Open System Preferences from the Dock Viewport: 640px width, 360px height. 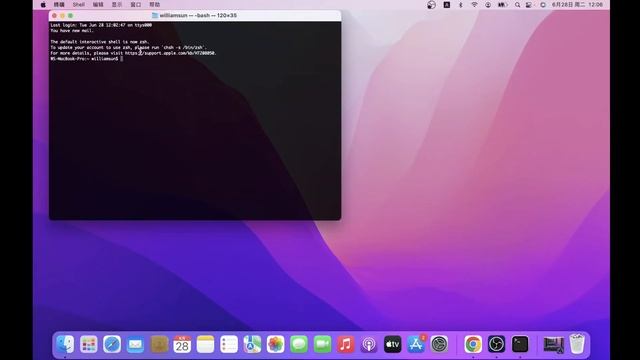pos(440,344)
